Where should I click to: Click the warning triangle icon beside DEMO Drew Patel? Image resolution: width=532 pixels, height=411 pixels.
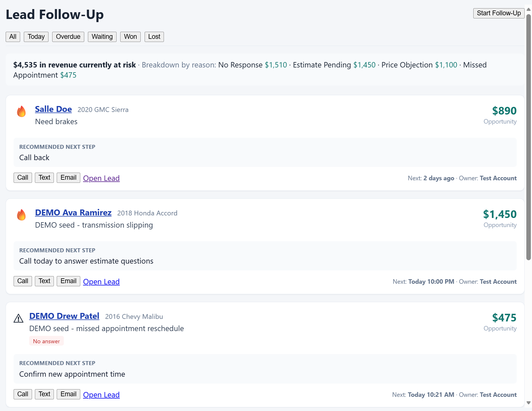coord(18,318)
